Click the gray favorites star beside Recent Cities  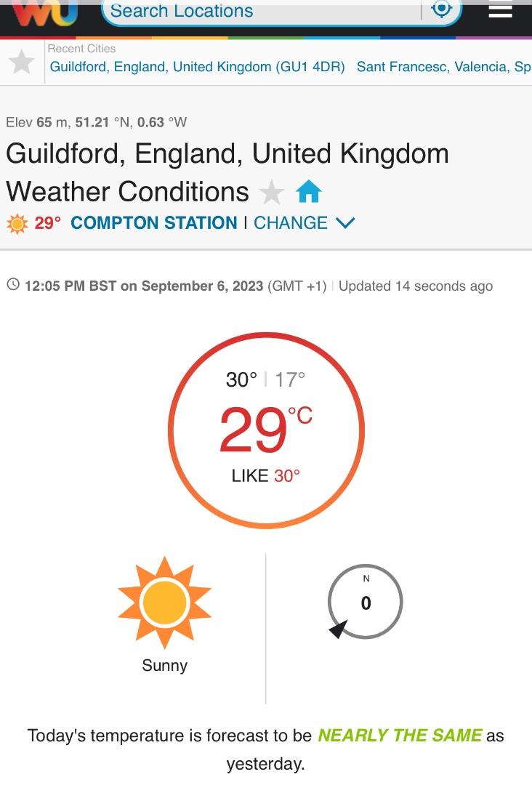22,63
